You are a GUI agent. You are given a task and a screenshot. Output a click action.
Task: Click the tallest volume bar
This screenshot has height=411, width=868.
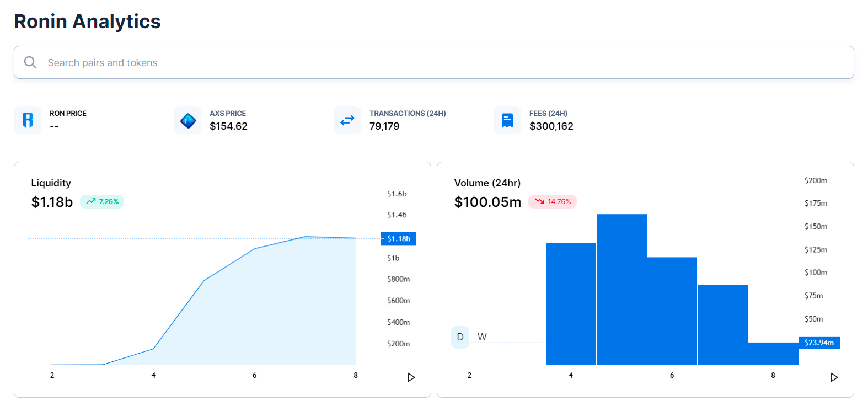coord(621,290)
